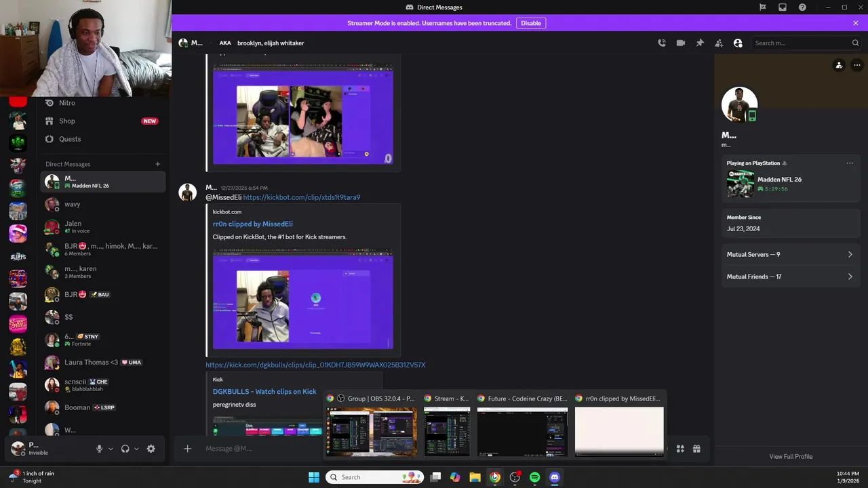The image size is (868, 488).
Task: Open User Settings gear
Action: [x=151, y=449]
